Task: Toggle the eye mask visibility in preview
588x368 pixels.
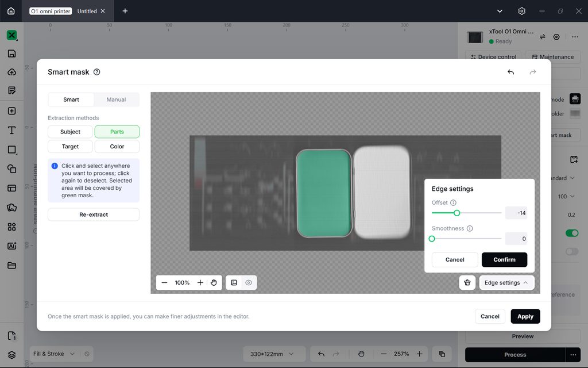Action: tap(249, 283)
